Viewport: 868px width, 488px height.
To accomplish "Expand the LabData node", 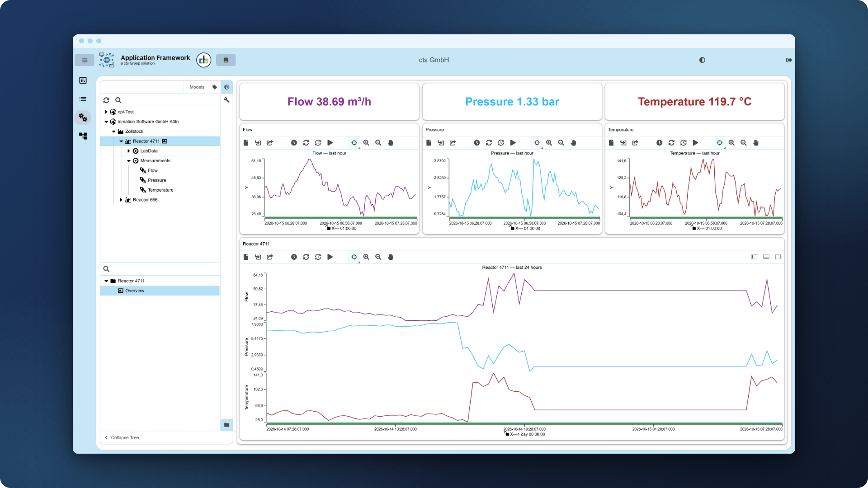I will pyautogui.click(x=129, y=151).
